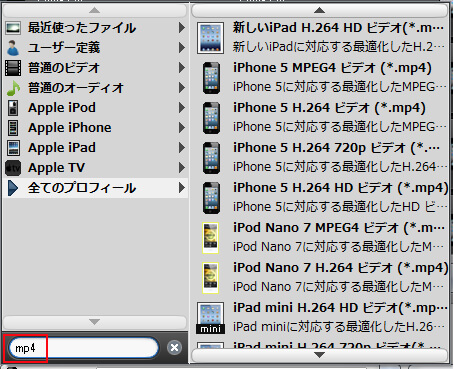Screen dimensions: 454x369
Task: Click description iPhone 5に対応する最適化したHD ビ…
Action: point(340,207)
